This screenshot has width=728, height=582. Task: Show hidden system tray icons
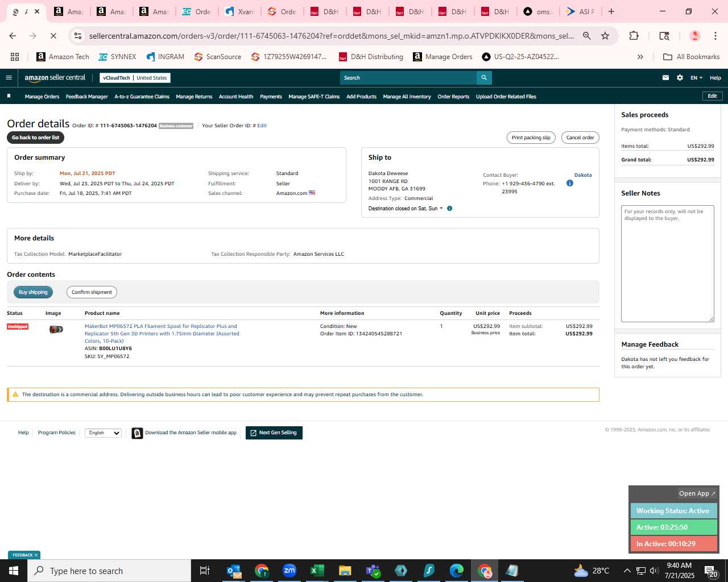click(627, 571)
